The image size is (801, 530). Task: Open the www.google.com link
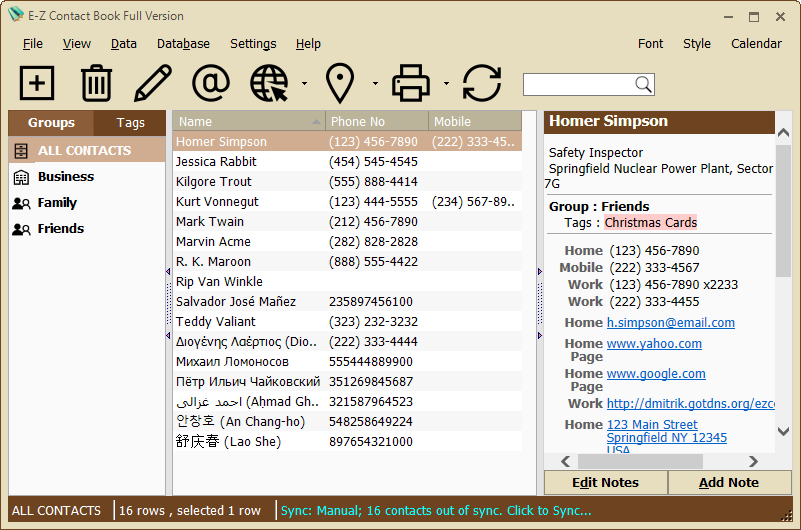pyautogui.click(x=656, y=374)
